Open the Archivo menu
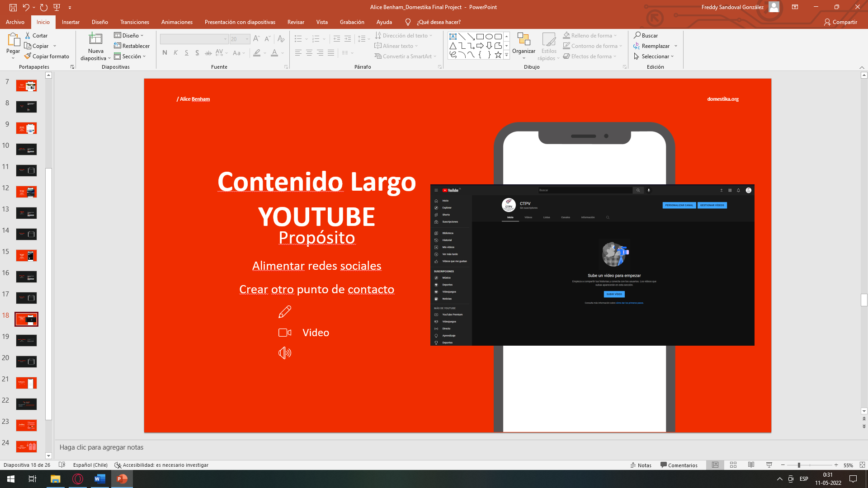Screen dimensions: 868x488 click(x=15, y=22)
